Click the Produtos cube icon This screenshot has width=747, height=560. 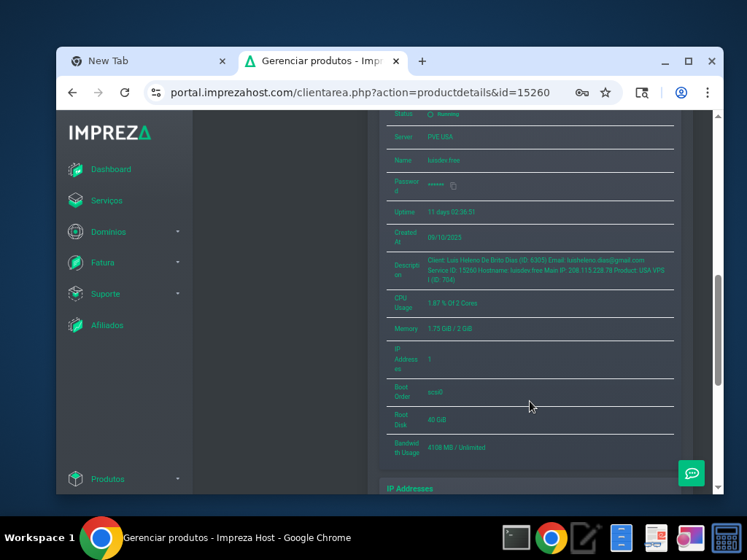coord(75,479)
